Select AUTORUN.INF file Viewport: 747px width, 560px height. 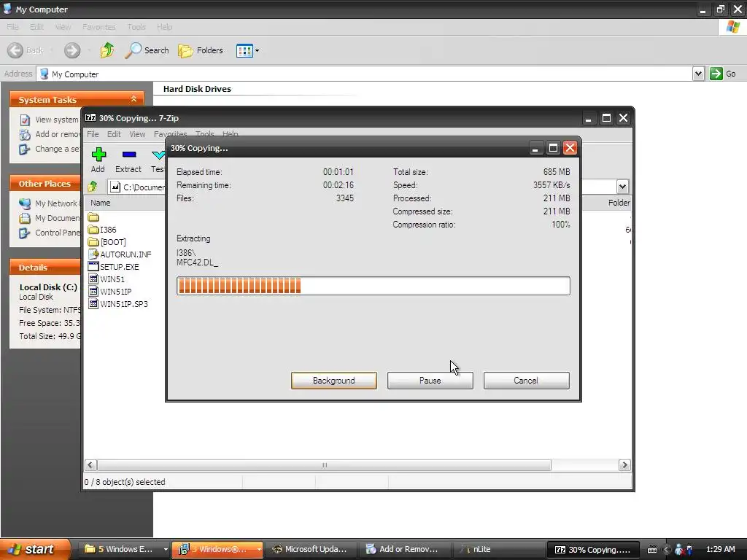click(x=120, y=254)
